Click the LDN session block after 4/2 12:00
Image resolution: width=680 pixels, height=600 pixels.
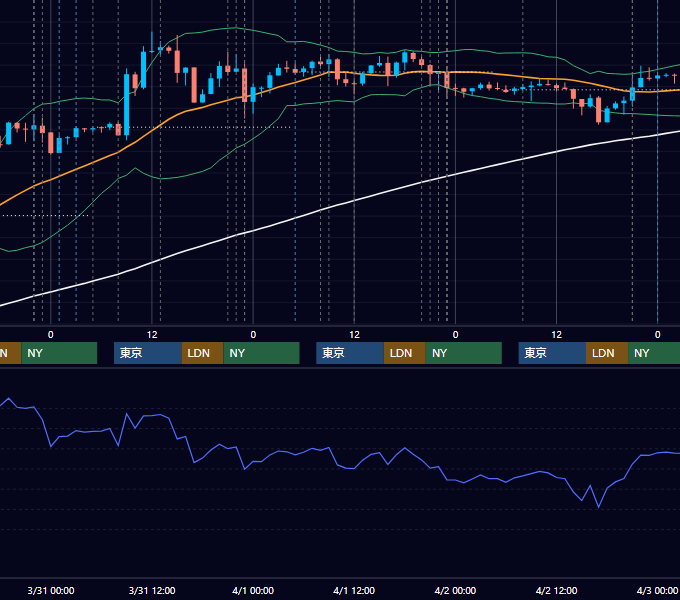[x=607, y=353]
